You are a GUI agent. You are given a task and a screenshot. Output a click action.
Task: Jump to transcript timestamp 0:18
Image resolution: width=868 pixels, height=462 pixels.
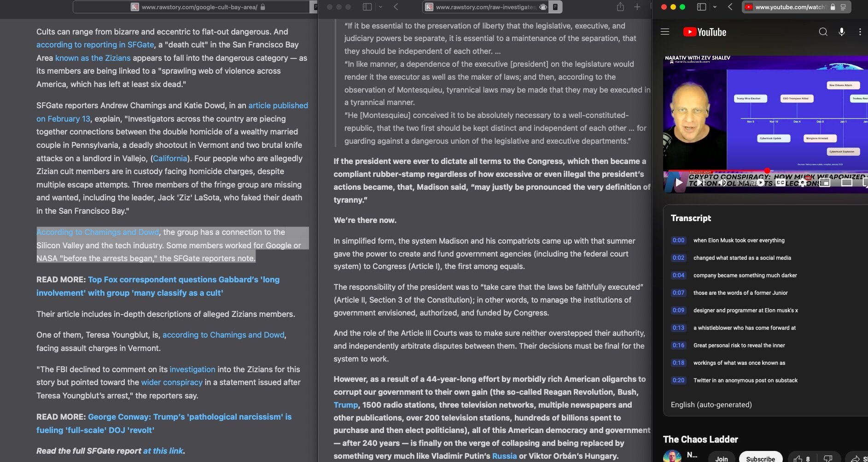pos(678,363)
